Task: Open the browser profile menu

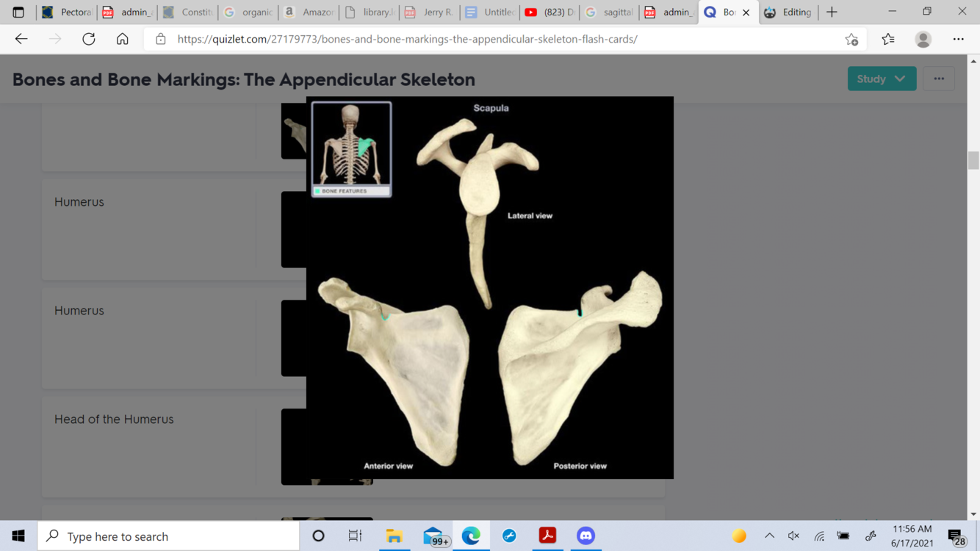Action: click(923, 39)
